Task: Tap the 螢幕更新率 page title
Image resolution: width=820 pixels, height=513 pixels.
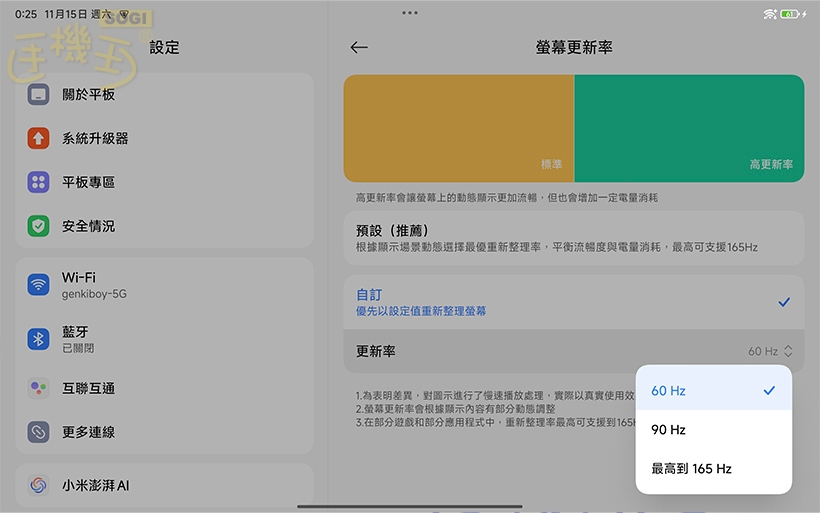Action: 574,48
